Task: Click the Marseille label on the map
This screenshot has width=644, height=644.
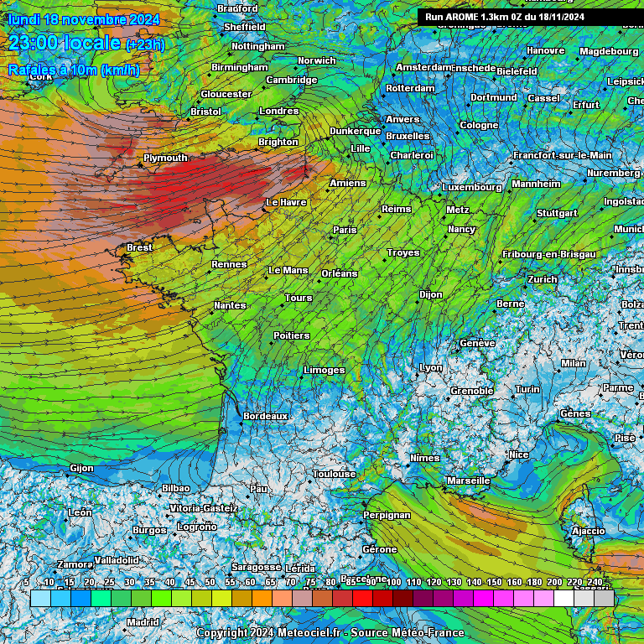Action: point(468,480)
